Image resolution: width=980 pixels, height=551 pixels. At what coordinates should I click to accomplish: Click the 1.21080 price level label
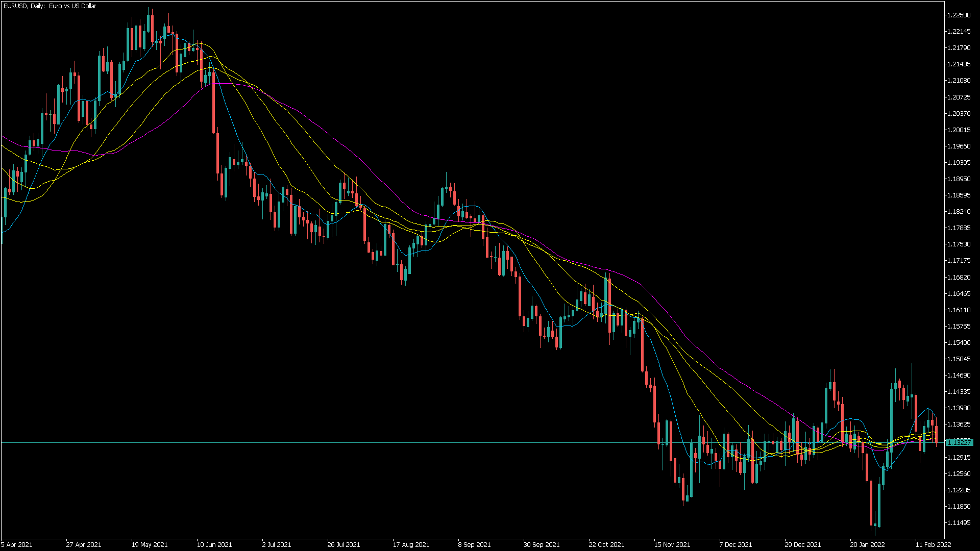coord(959,81)
